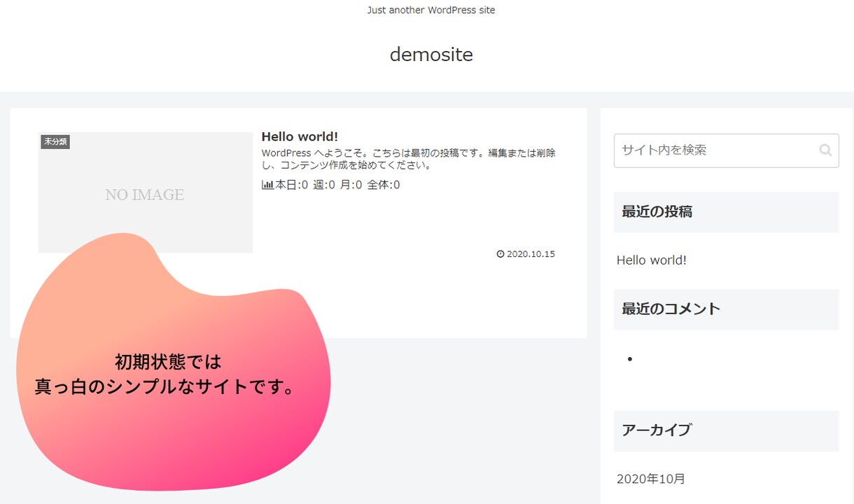Click the post excerpt starting WordPress へようこそ
This screenshot has height=504, width=854.
coord(409,159)
